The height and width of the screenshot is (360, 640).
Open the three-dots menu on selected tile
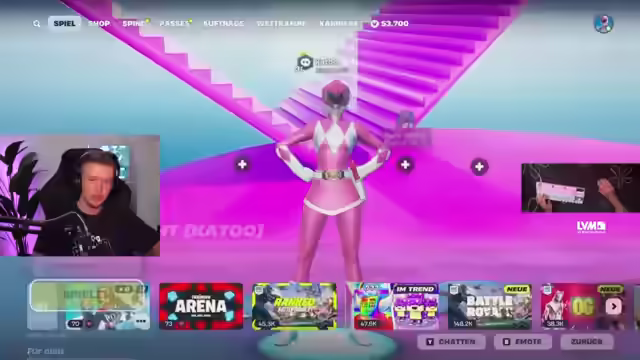coord(141,322)
